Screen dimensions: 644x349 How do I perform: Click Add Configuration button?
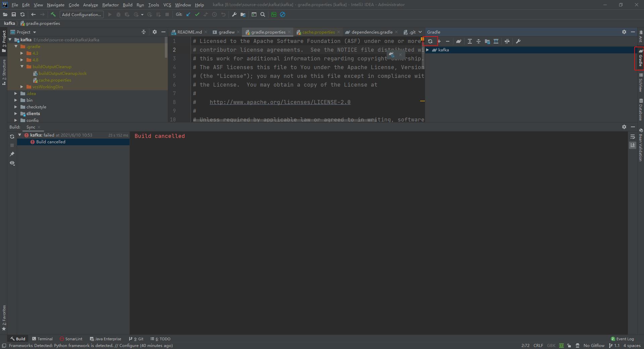tap(82, 14)
